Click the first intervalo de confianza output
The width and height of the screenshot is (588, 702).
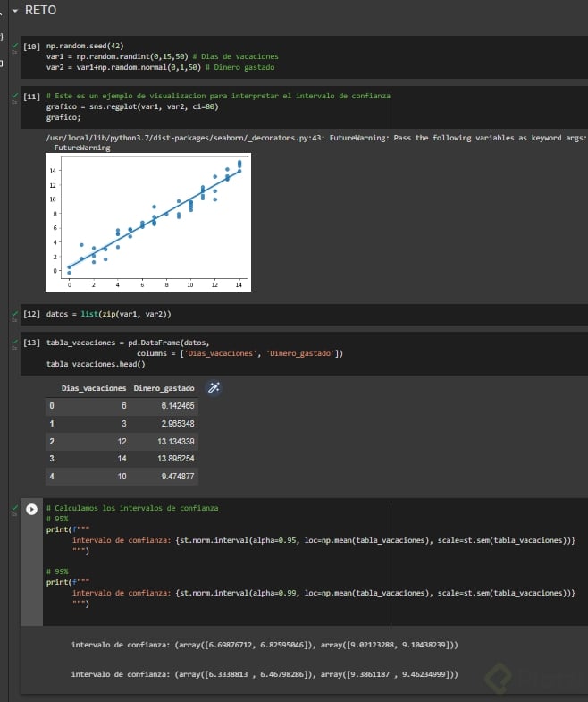point(265,645)
